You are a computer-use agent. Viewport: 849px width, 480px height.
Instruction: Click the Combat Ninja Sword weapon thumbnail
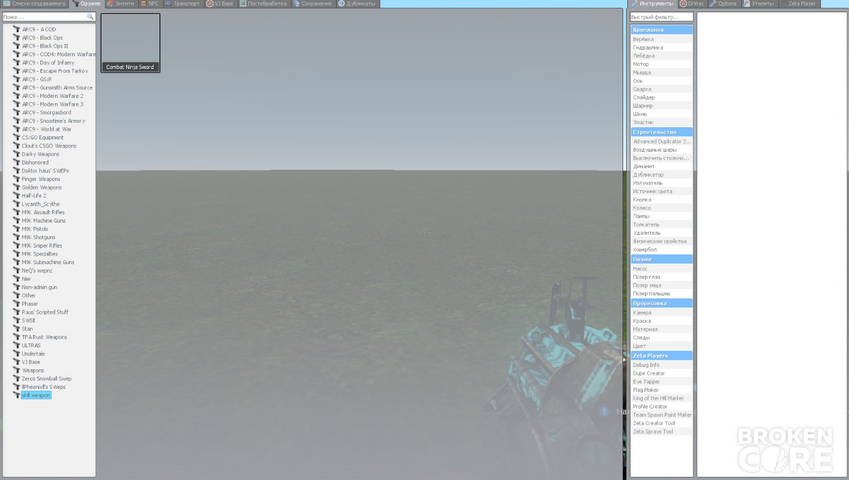coord(130,43)
